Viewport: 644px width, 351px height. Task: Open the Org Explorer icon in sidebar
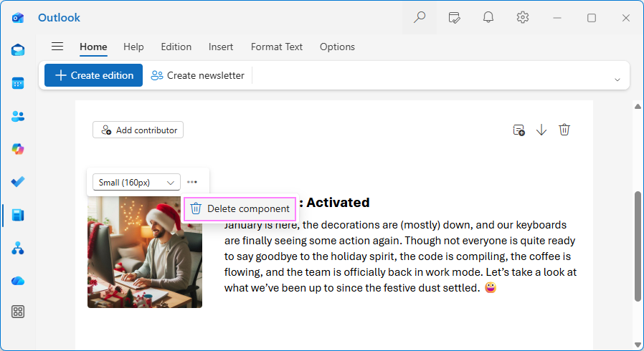[18, 248]
